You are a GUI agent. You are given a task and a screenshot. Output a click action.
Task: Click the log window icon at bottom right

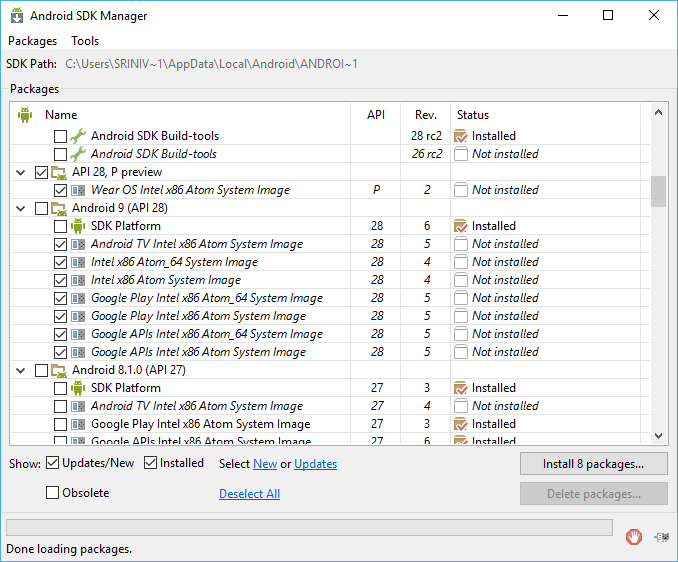point(660,537)
